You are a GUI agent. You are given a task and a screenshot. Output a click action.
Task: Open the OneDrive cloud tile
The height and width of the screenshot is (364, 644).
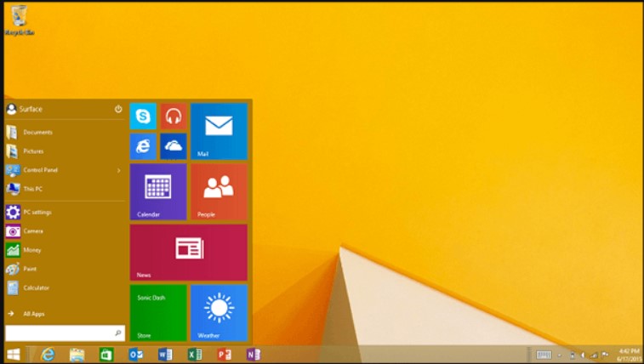point(174,146)
